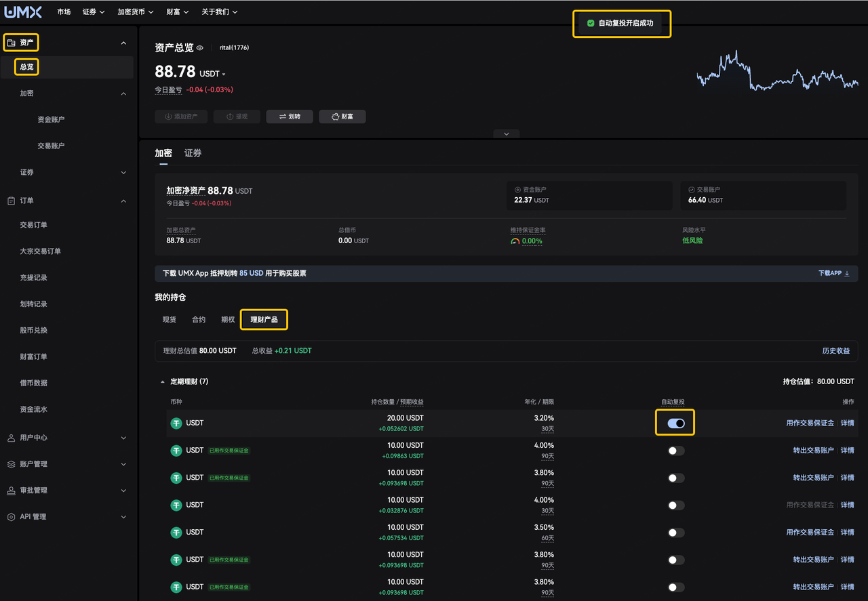The width and height of the screenshot is (868, 601).
Task: Enable auto-reinvest for 3.50% 60天 product
Action: click(676, 533)
